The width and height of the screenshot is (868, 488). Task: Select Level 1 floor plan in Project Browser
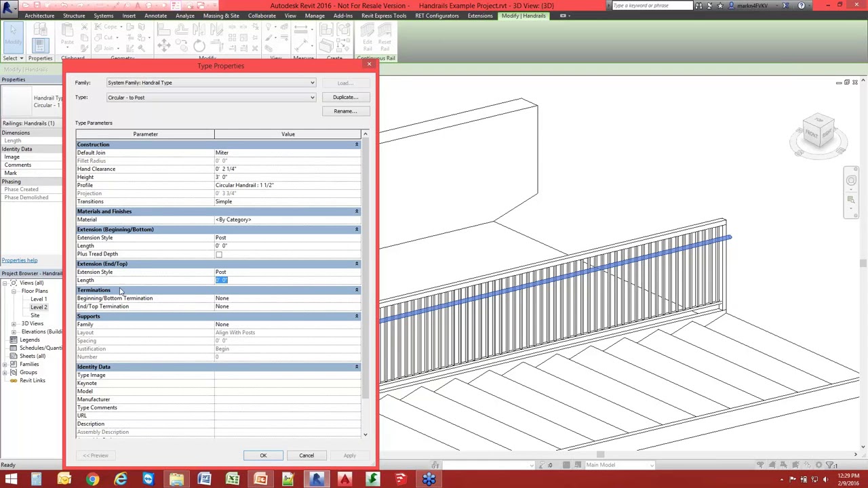pos(39,299)
